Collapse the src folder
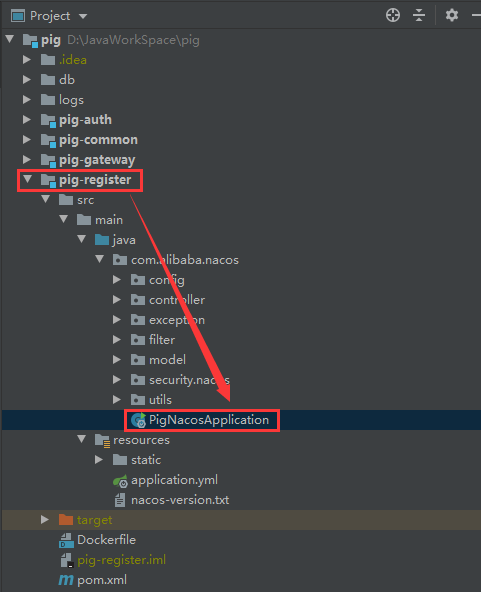Screen dimensions: 481x592 (x=46, y=199)
